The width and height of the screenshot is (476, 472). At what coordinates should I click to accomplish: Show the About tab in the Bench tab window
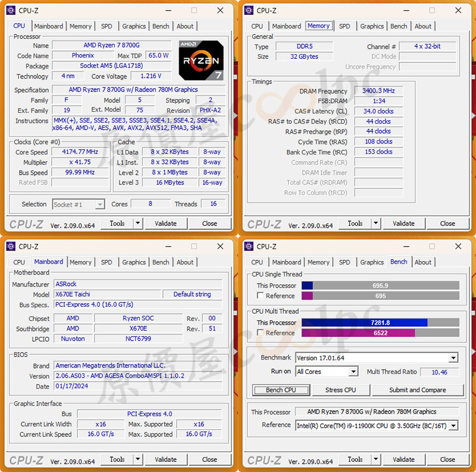click(x=423, y=262)
